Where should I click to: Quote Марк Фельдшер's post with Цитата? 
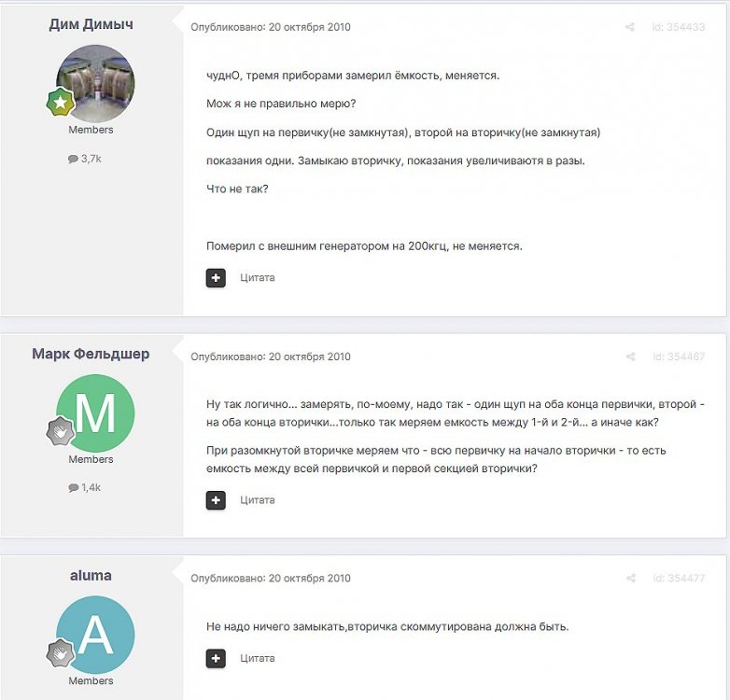[x=258, y=500]
